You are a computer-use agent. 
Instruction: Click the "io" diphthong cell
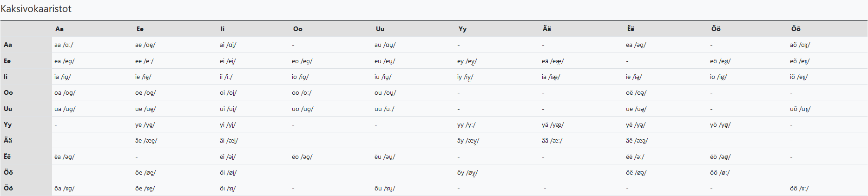coord(300,77)
